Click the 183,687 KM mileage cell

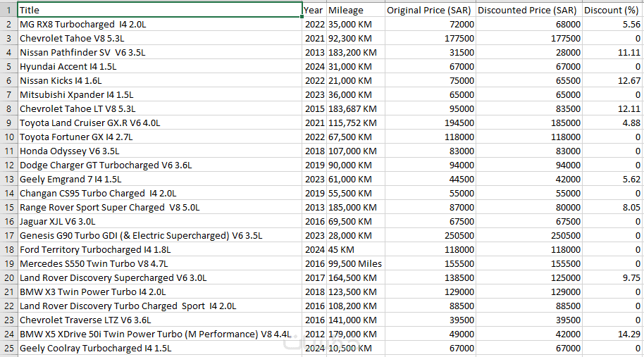pyautogui.click(x=356, y=108)
